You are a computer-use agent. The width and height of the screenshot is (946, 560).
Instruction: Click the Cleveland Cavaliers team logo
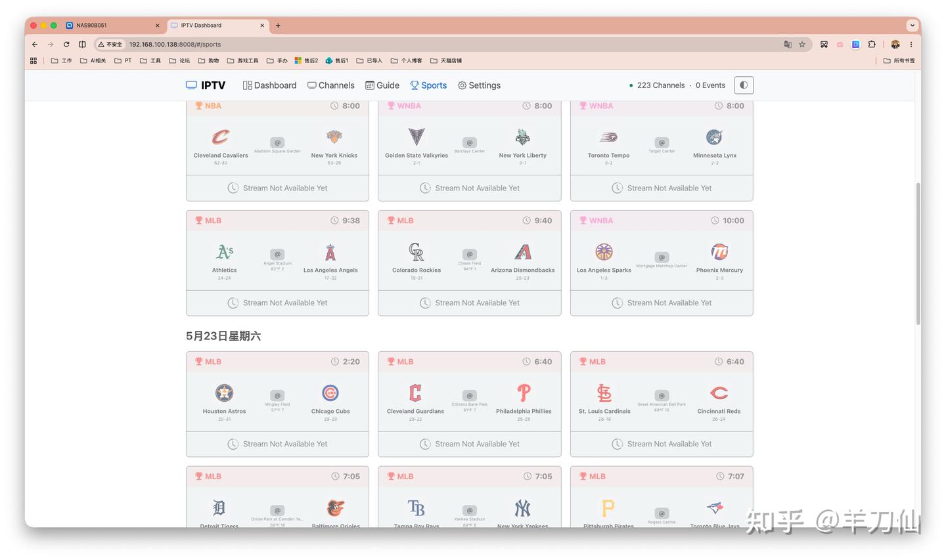point(221,137)
